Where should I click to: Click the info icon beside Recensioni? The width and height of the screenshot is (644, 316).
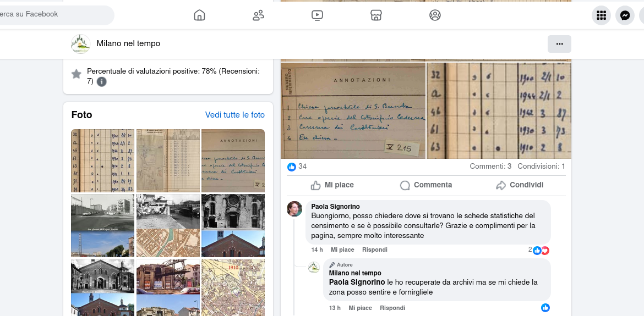102,82
